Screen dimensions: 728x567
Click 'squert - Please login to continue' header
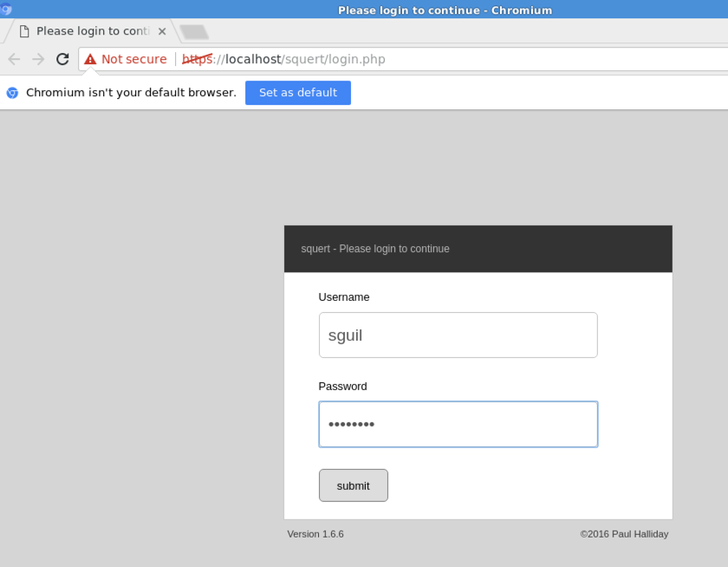[x=375, y=249]
